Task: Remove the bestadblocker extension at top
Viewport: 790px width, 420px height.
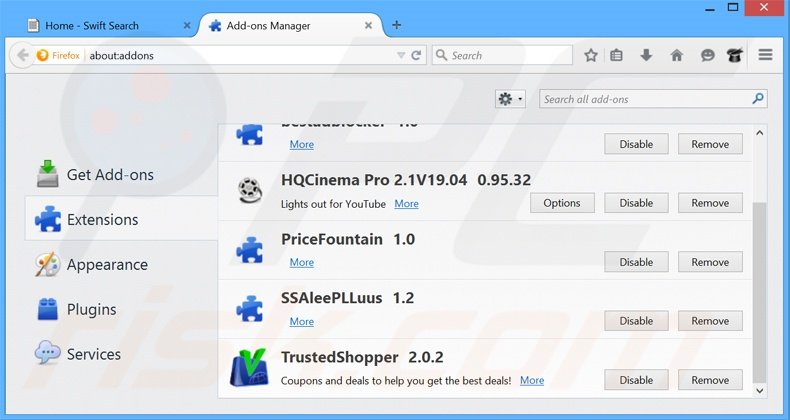Action: 710,144
